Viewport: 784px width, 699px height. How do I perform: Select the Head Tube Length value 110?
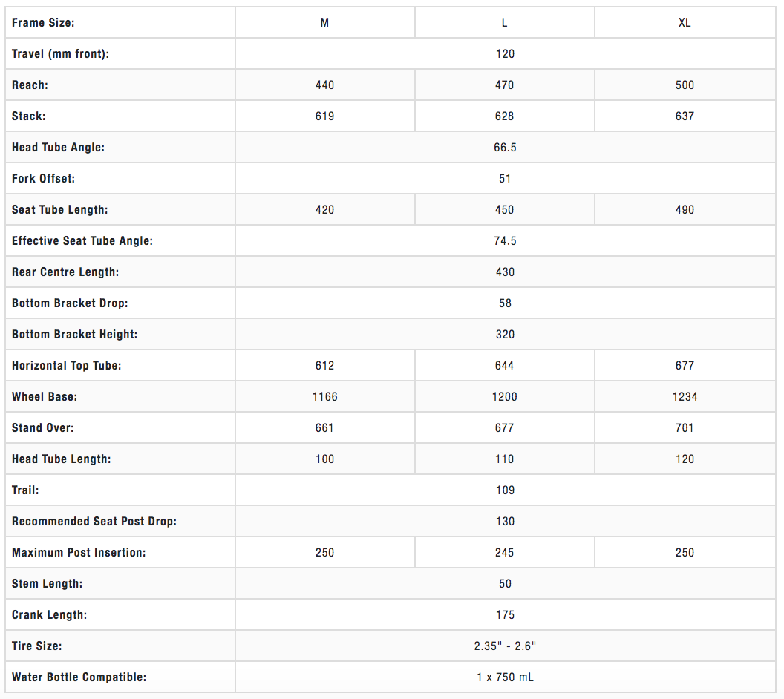point(504,459)
